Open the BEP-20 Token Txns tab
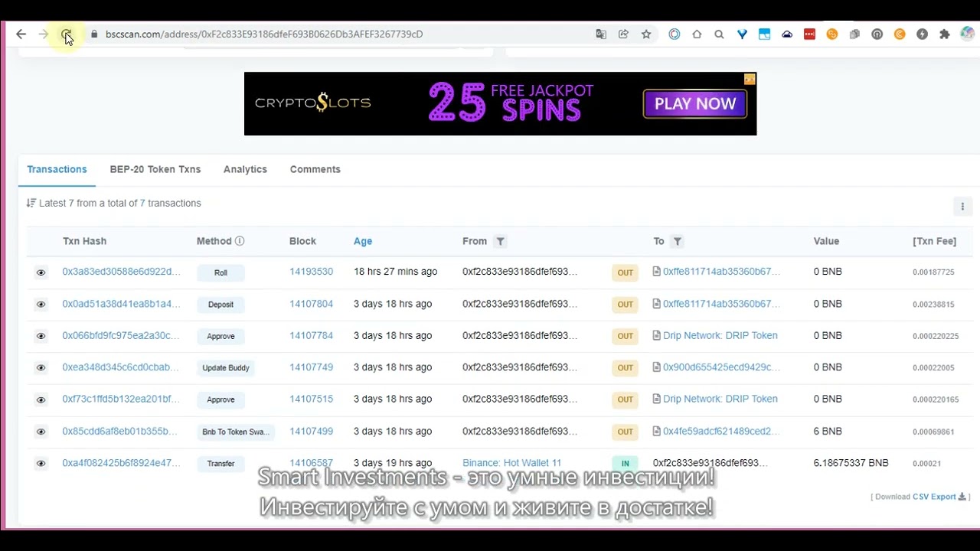Screen dimensions: 980x551 coord(155,169)
